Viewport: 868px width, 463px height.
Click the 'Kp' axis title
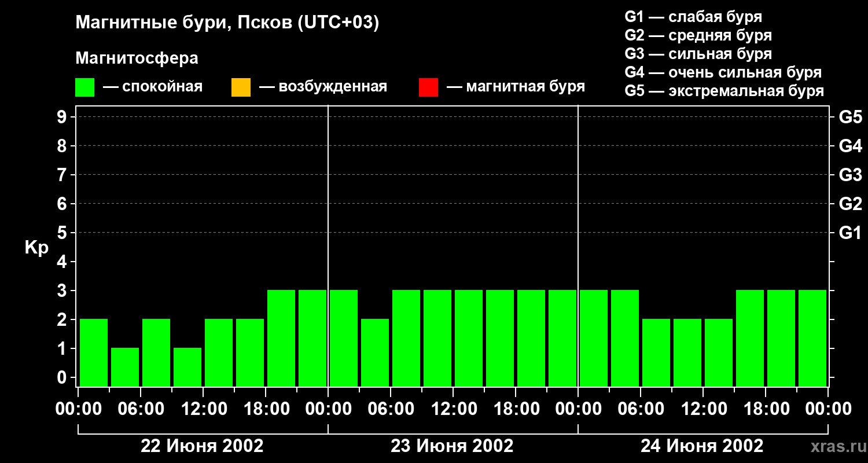36,248
